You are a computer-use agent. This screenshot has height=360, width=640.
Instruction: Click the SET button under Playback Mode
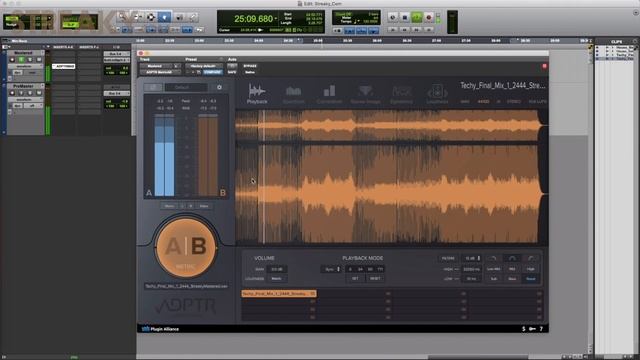point(355,278)
